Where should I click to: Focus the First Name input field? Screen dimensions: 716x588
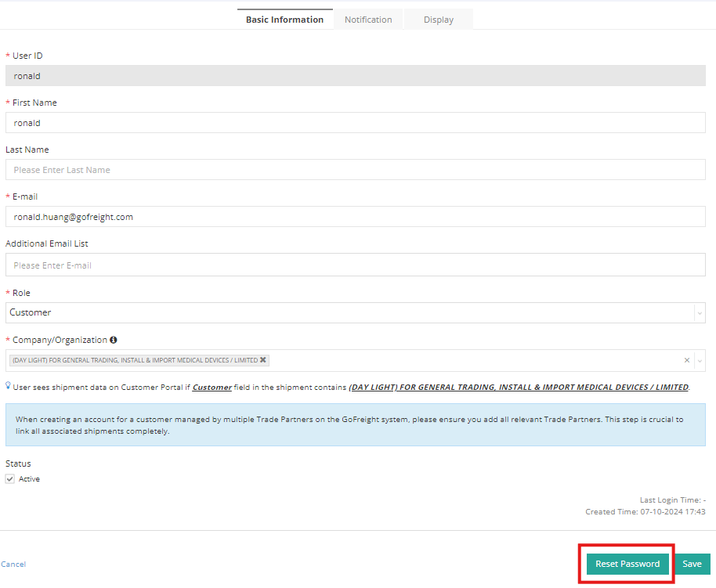[355, 123]
